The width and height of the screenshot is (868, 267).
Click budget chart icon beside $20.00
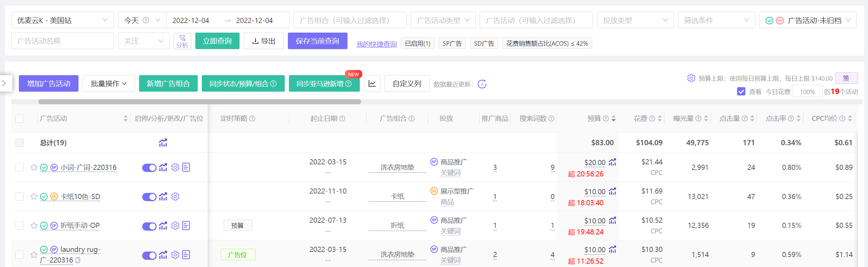tap(612, 162)
